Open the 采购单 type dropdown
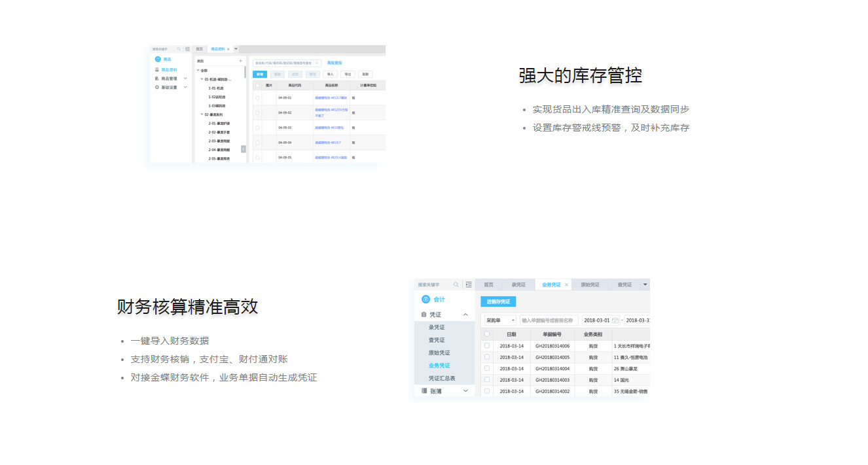868x465 pixels. click(500, 320)
